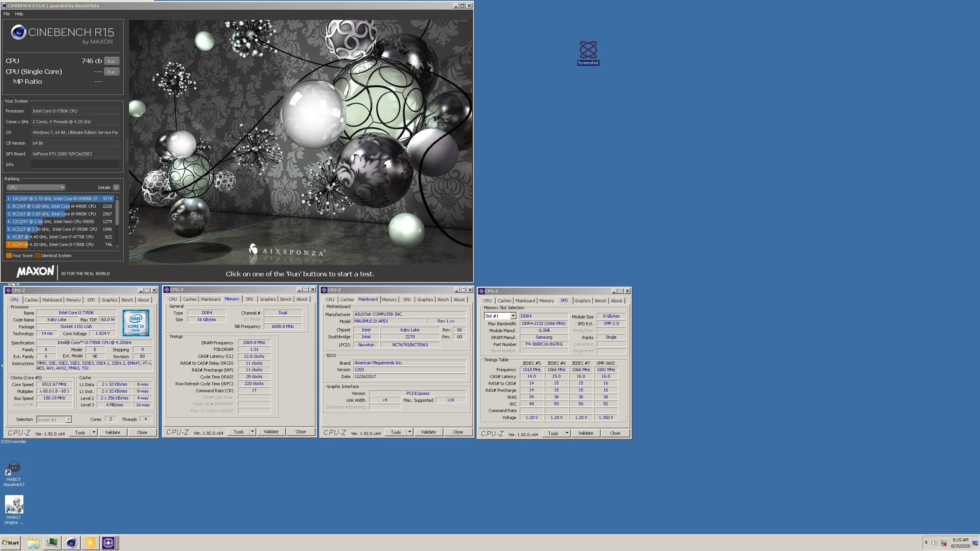Show hidden tray icons arrow
This screenshot has height=551, width=980.
926,543
